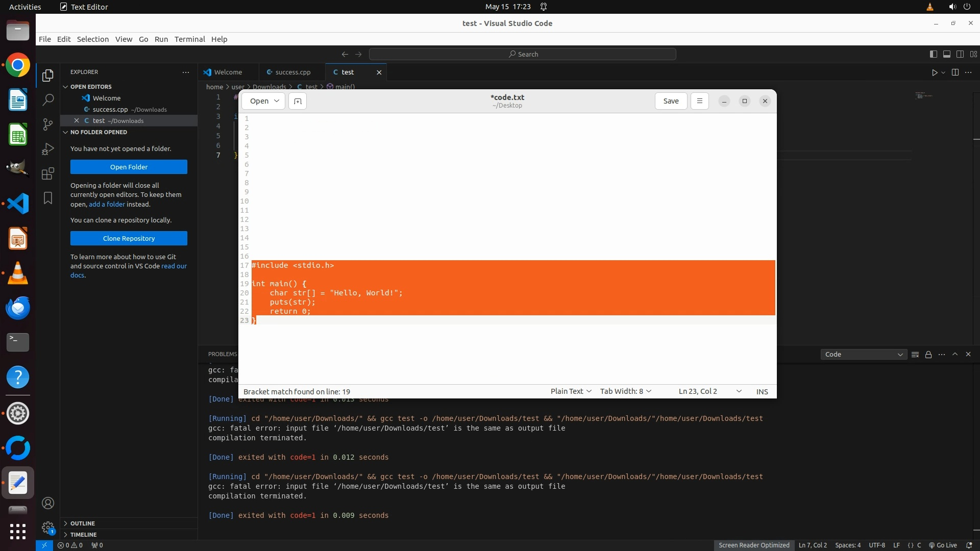Viewport: 980px width, 551px height.
Task: Toggle output scroll lock icon
Action: pos(928,355)
